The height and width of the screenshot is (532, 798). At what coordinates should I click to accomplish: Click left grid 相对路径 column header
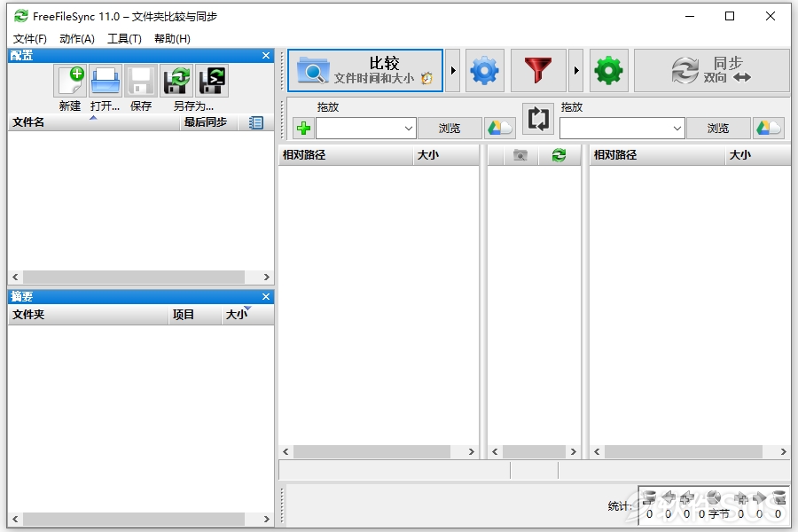(346, 155)
